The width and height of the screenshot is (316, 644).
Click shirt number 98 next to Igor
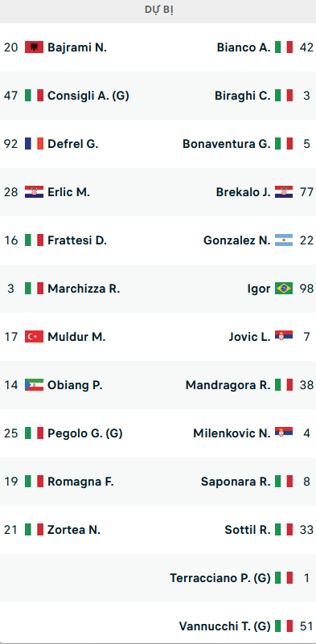tap(306, 289)
